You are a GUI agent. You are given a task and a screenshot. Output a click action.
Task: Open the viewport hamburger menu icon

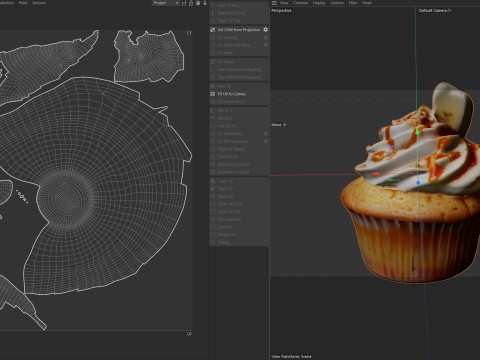point(274,3)
